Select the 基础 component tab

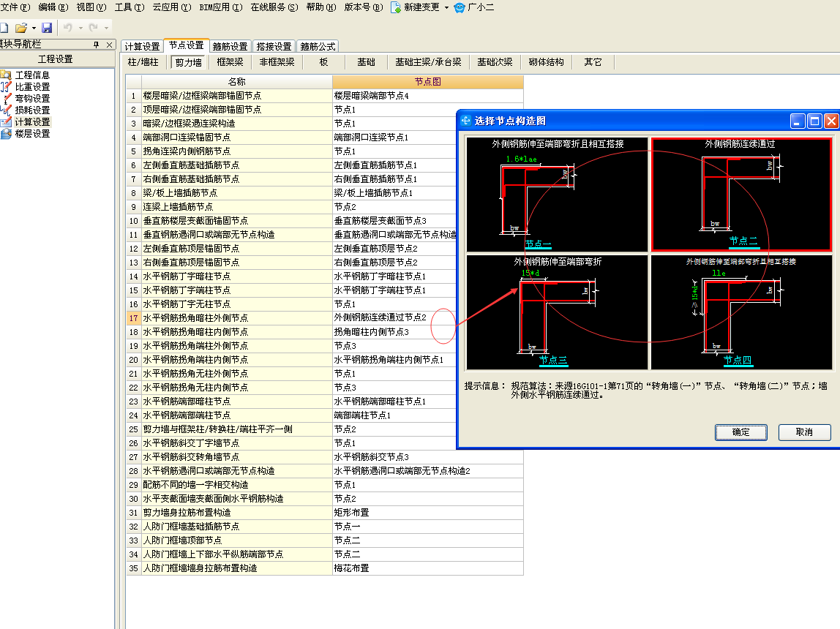click(x=367, y=62)
